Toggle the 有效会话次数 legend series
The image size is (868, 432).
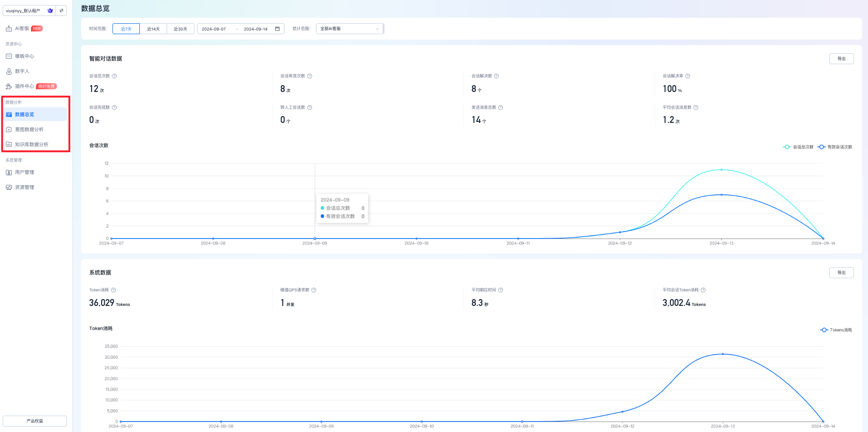click(835, 147)
